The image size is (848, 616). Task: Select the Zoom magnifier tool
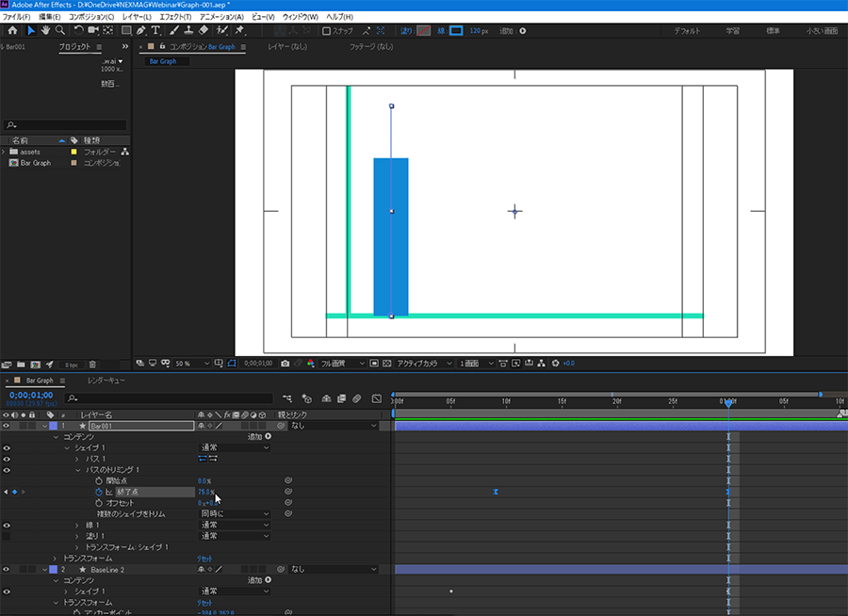(59, 30)
